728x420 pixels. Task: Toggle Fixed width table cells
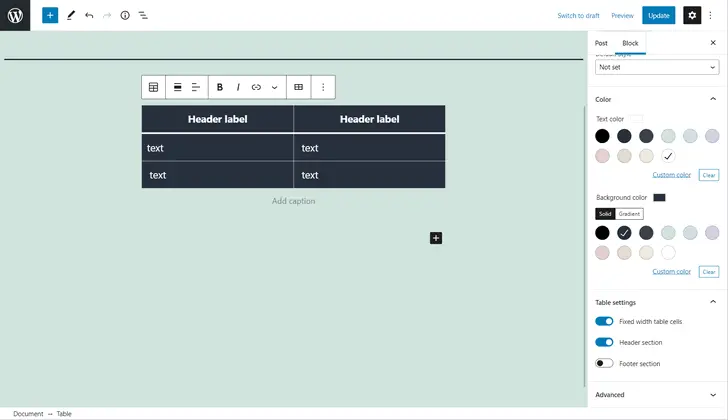tap(604, 321)
